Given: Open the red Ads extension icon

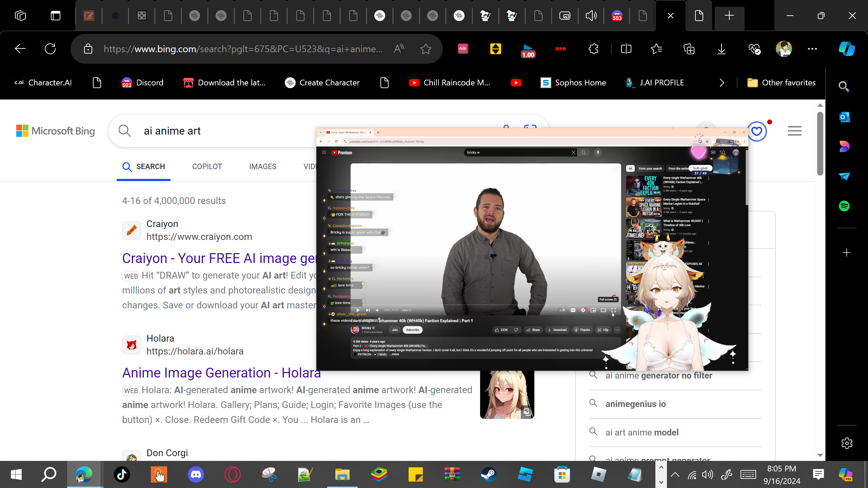Looking at the screenshot, I should coord(463,49).
